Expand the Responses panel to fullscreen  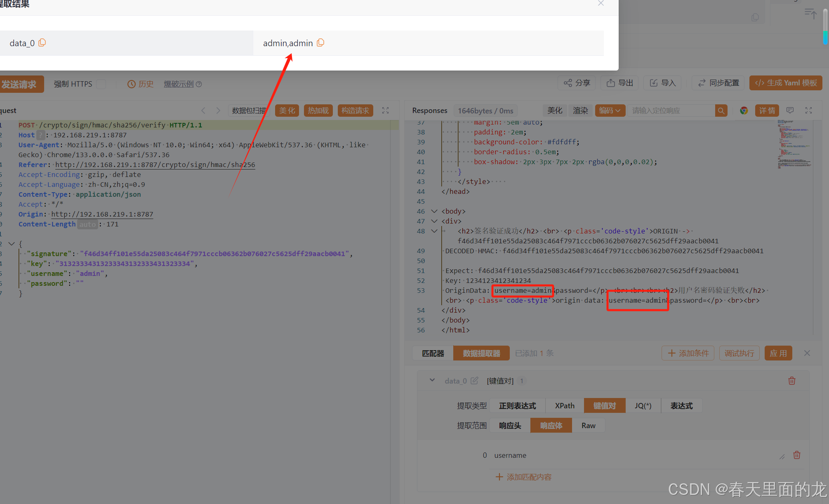[808, 111]
